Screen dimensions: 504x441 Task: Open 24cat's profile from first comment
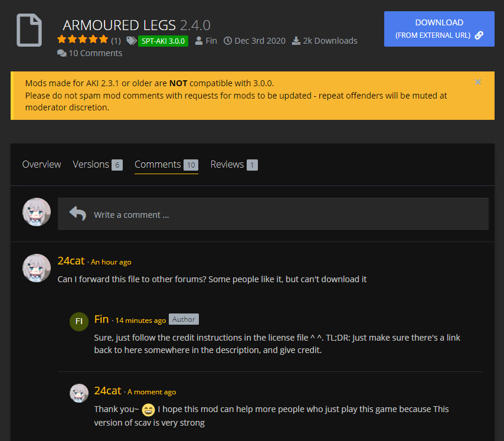pyautogui.click(x=71, y=261)
